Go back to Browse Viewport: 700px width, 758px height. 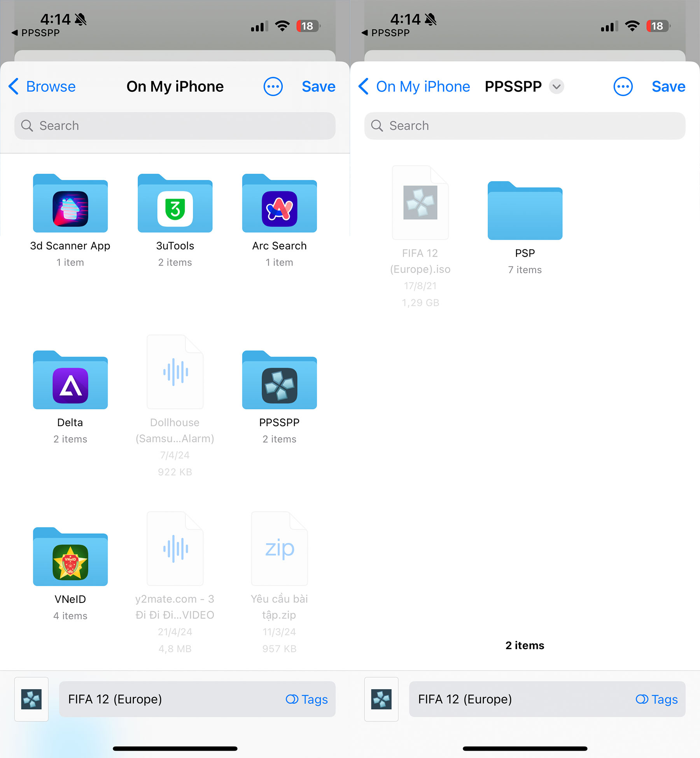[x=42, y=86]
